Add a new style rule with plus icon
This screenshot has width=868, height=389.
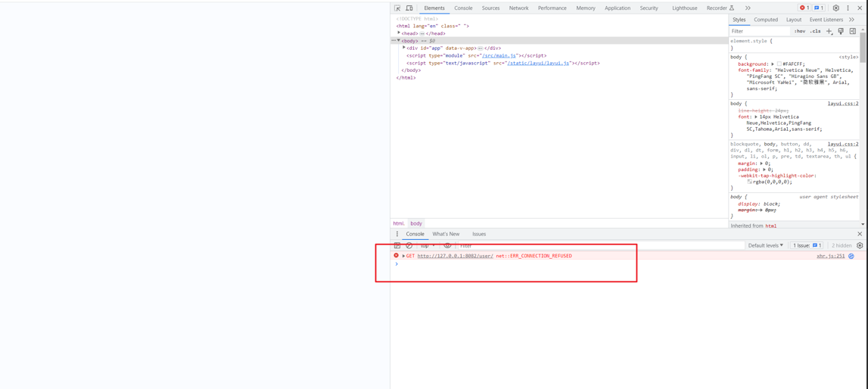click(x=829, y=32)
